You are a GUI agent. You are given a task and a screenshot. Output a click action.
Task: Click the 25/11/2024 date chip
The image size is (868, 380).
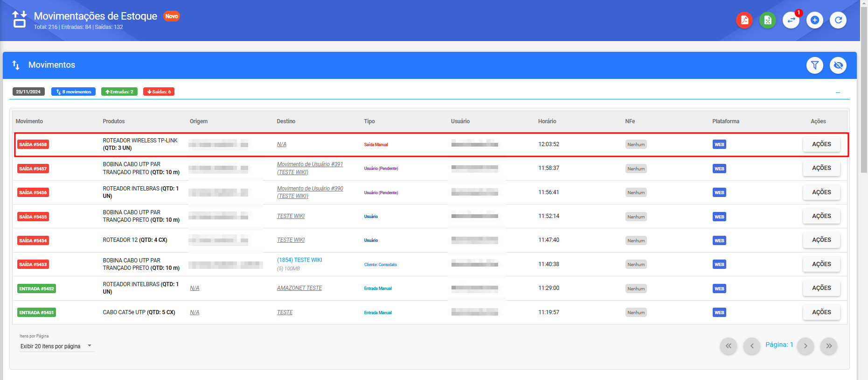coord(28,92)
